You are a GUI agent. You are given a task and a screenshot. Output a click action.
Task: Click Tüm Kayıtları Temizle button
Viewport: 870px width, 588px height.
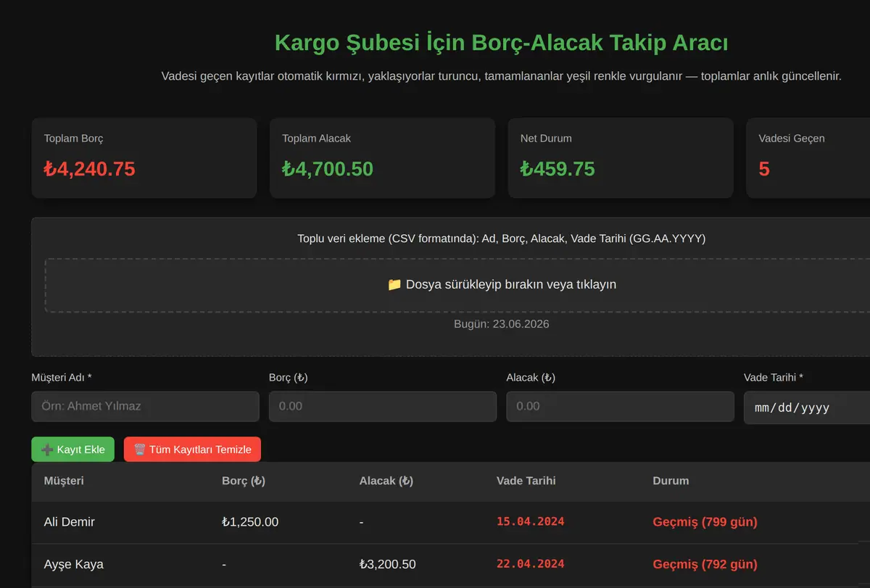click(x=192, y=450)
